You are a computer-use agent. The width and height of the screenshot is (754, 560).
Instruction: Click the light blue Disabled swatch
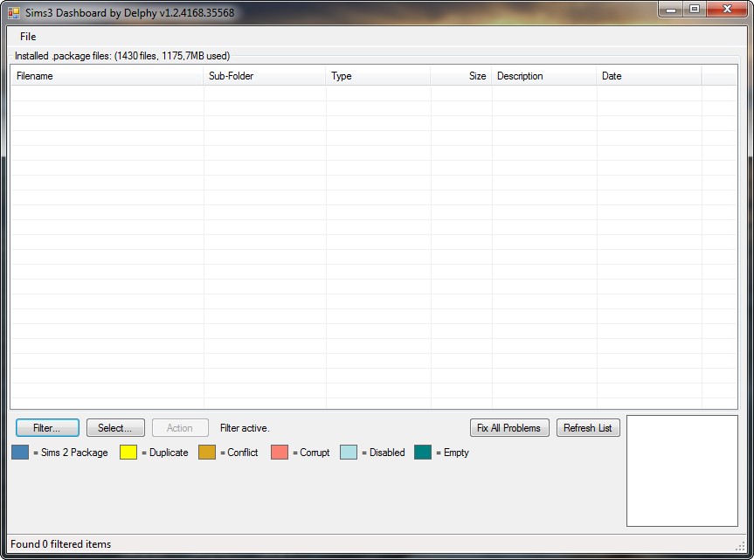(x=349, y=453)
